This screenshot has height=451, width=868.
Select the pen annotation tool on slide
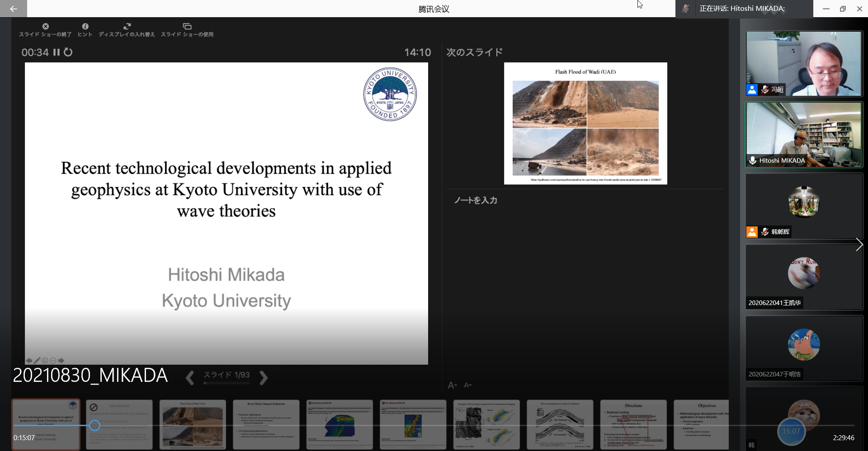click(37, 361)
